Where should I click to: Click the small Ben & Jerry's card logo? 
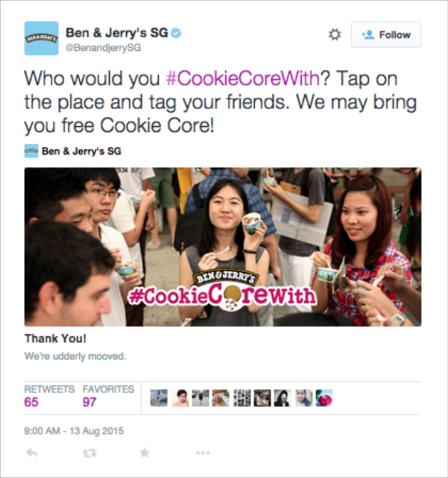coord(31,151)
